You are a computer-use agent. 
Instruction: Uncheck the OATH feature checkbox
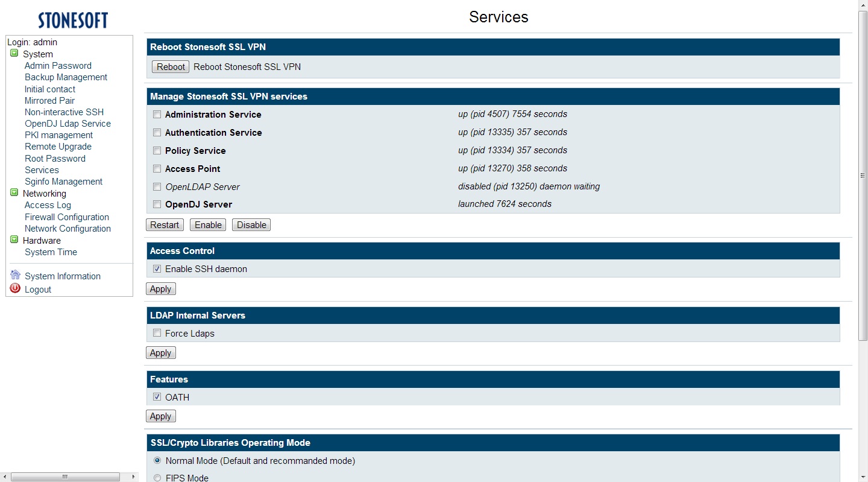point(157,397)
